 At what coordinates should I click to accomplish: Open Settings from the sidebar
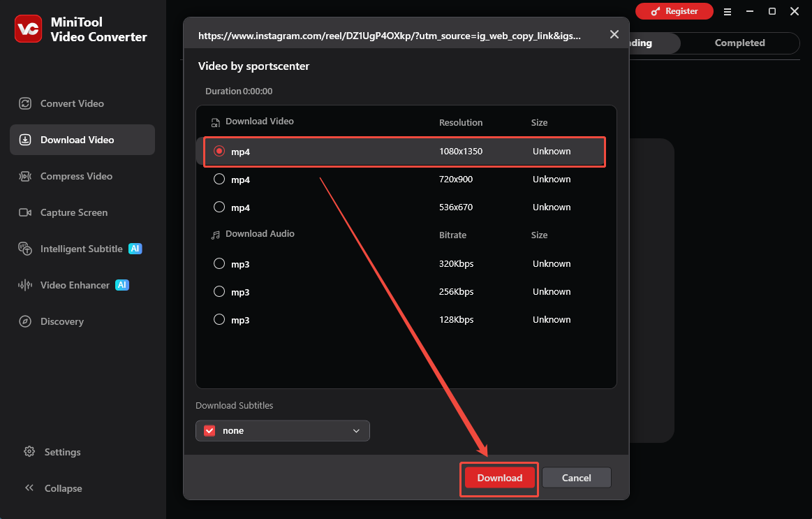point(62,452)
